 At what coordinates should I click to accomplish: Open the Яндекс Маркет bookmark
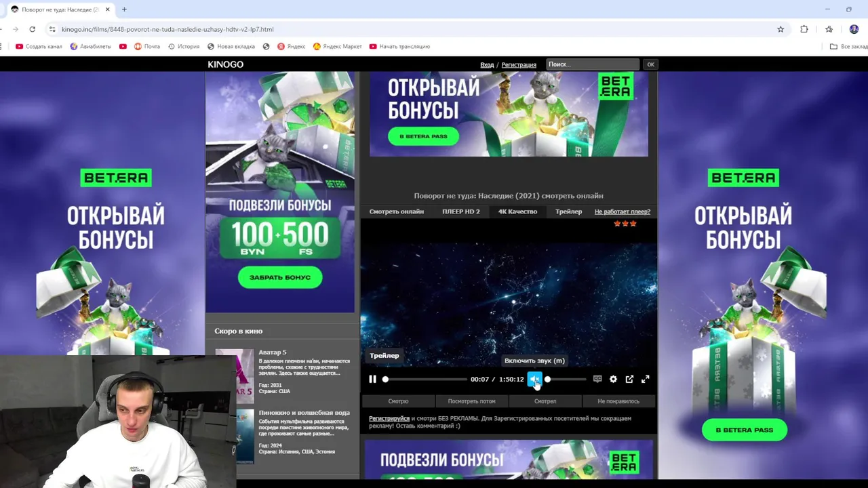(x=338, y=47)
